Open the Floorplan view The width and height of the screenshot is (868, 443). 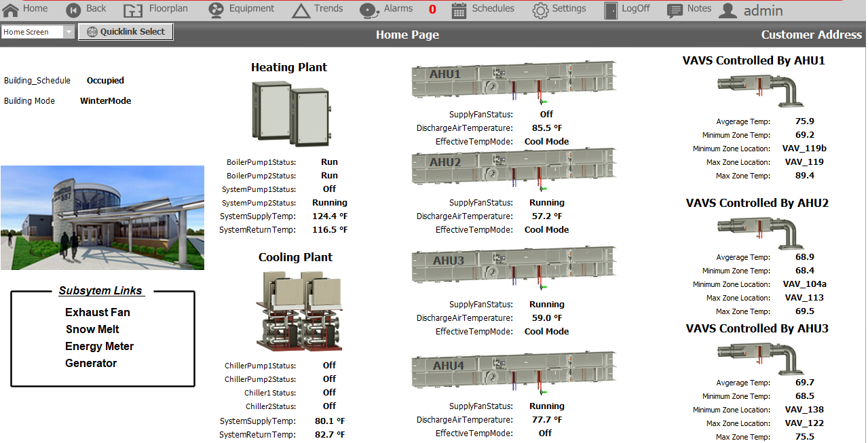coord(155,9)
